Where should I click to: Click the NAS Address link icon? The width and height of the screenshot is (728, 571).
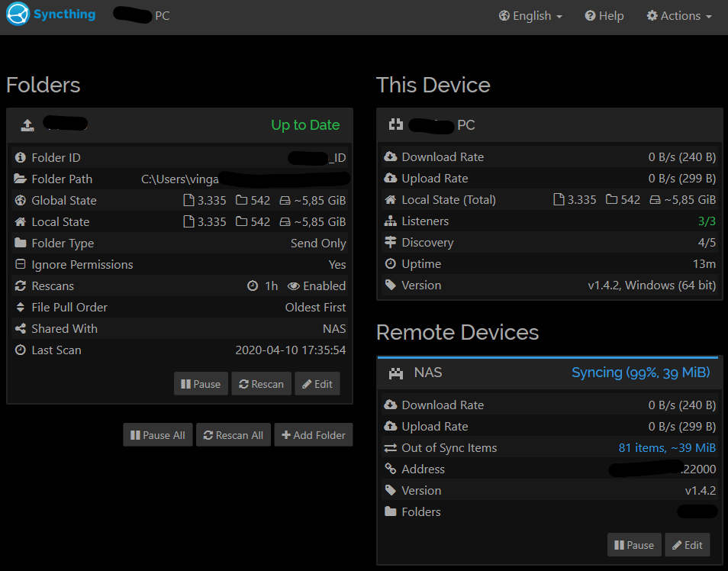tap(391, 469)
